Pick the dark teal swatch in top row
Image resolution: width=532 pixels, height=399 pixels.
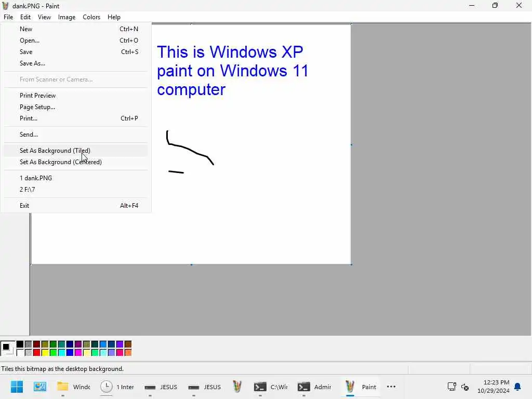click(95, 344)
